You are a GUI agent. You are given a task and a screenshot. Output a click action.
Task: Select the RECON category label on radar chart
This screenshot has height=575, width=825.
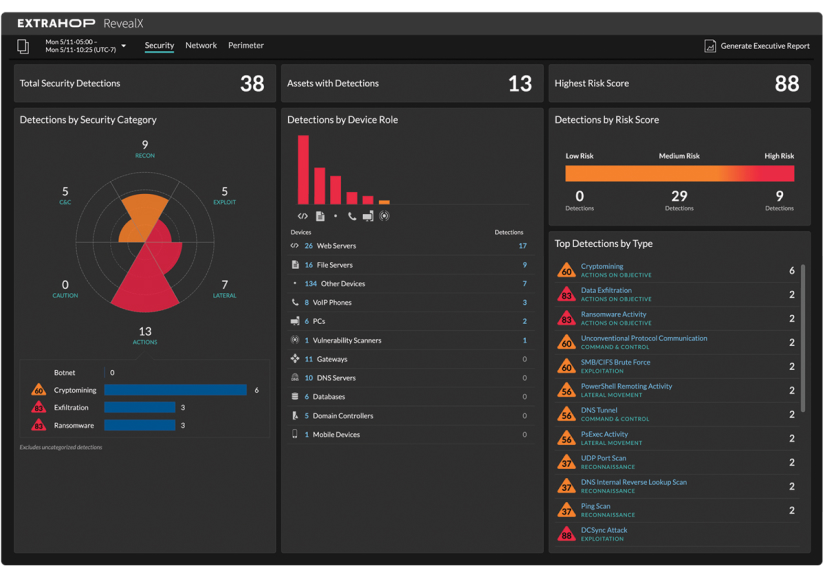coord(145,156)
